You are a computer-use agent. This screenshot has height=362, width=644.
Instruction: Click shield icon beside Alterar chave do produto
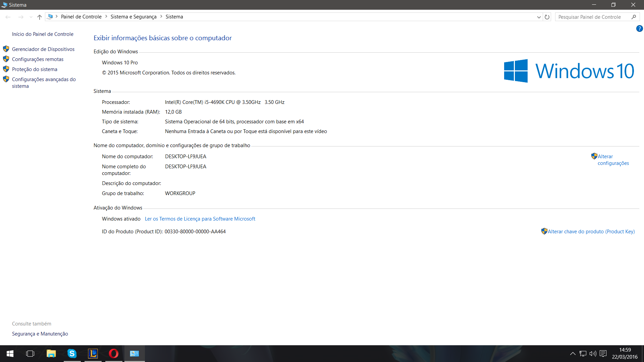pyautogui.click(x=544, y=231)
